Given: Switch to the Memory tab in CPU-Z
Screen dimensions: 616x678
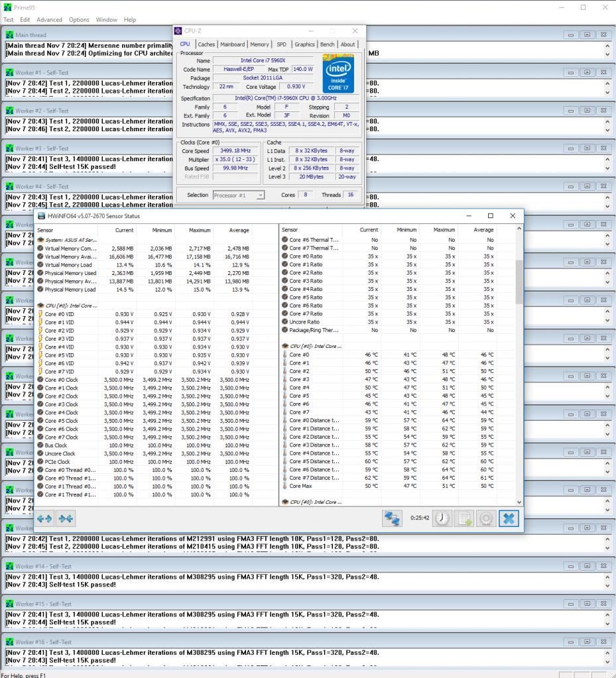Looking at the screenshot, I should tap(259, 44).
